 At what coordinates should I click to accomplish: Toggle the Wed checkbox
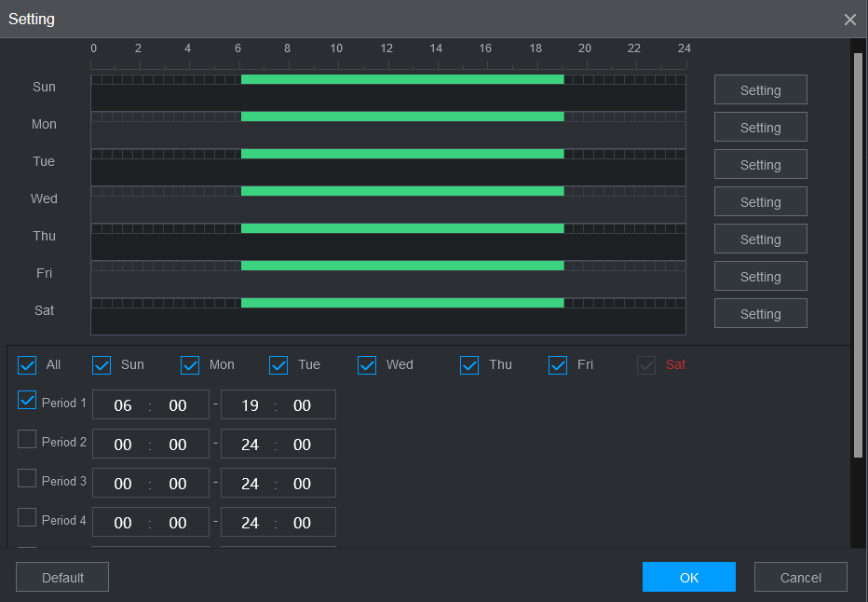(367, 365)
